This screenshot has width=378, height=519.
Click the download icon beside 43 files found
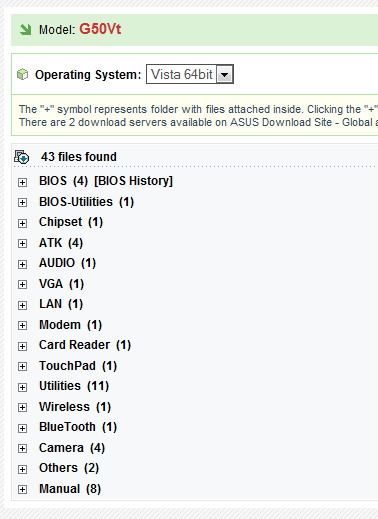coord(22,157)
